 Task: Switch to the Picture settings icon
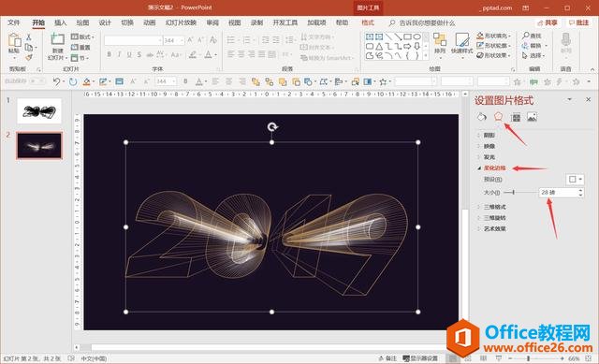click(x=533, y=117)
